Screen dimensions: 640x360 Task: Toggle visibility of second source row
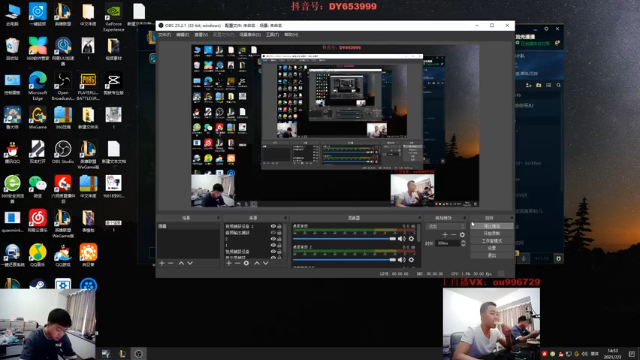pyautogui.click(x=273, y=233)
